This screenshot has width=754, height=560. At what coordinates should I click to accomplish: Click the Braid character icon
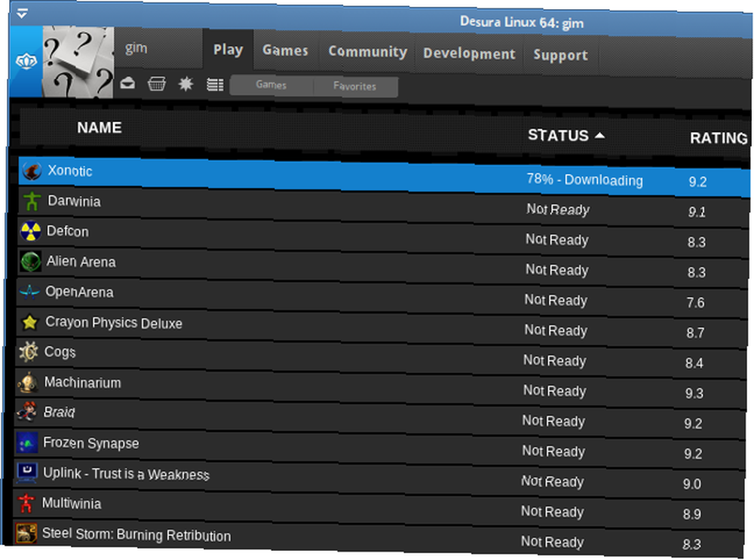(27, 412)
